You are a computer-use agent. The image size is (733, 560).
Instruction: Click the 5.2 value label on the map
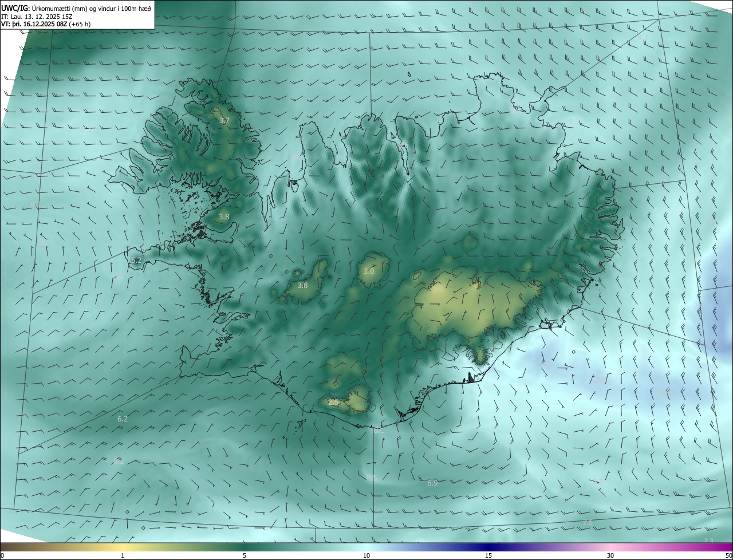click(x=136, y=261)
